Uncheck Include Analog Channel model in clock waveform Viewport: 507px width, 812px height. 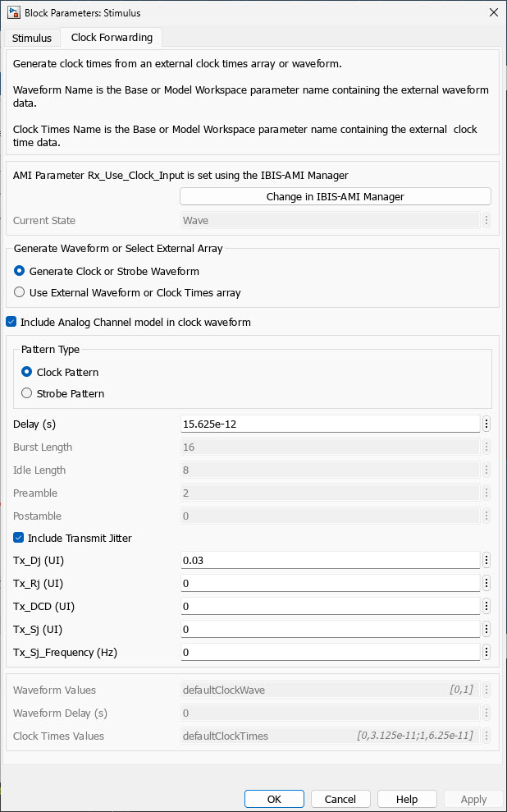[11, 322]
